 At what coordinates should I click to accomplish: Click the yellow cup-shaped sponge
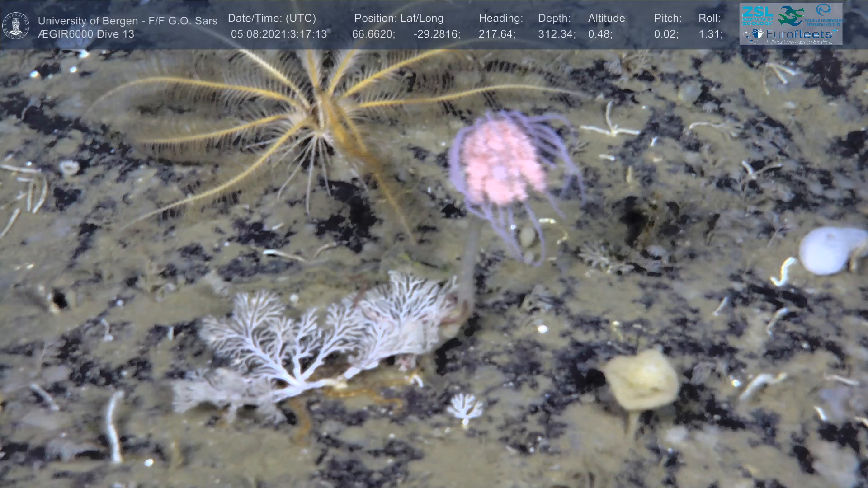click(642, 380)
